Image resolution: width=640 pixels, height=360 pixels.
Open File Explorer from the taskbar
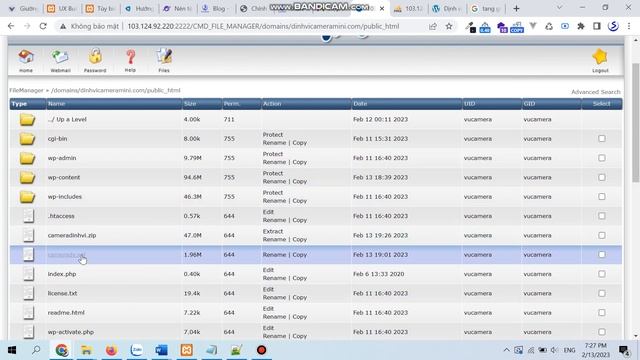87,350
